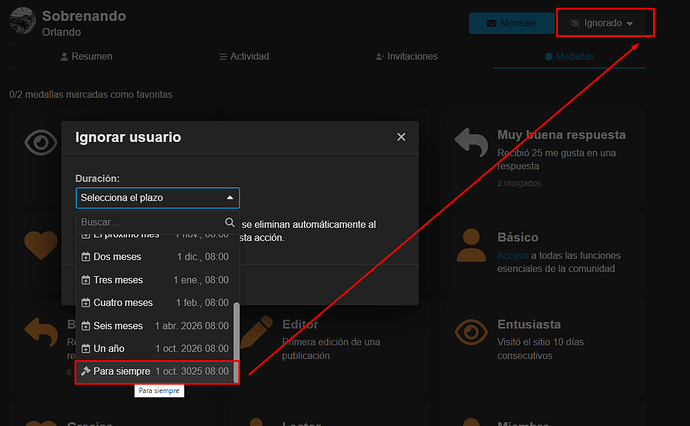690x426 pixels.
Task: Collapse the Selecciona el plazo combo box
Action: tap(158, 198)
